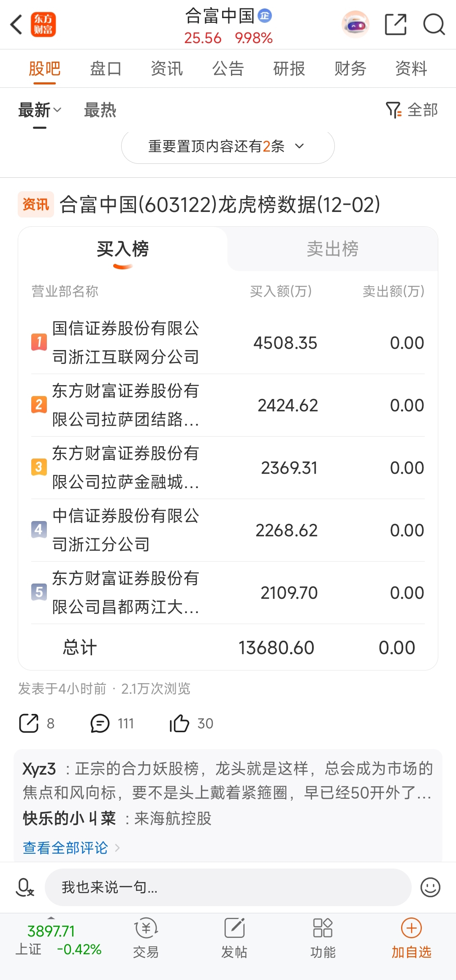The width and height of the screenshot is (456, 980).
Task: Tap the emoji smiley icon
Action: click(x=430, y=887)
